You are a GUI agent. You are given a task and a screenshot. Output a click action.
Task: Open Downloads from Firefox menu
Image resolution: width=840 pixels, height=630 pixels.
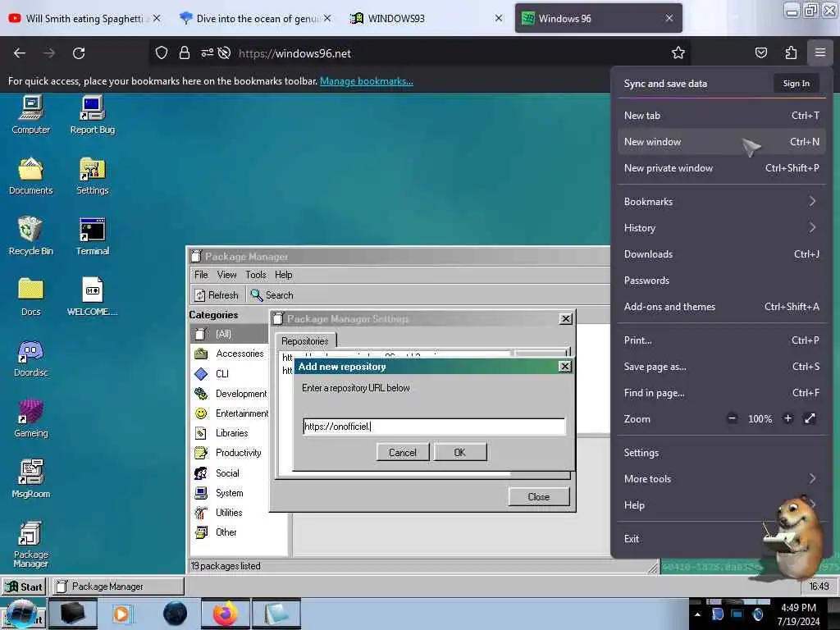pyautogui.click(x=721, y=254)
